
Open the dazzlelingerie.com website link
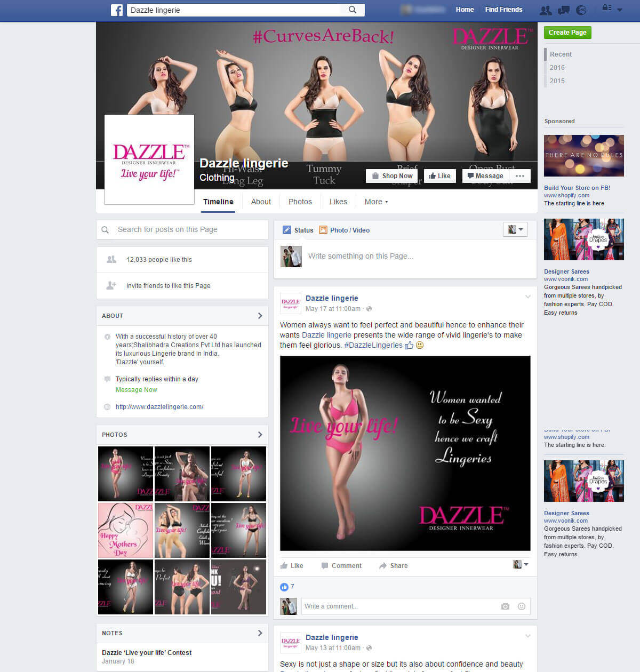coord(159,407)
